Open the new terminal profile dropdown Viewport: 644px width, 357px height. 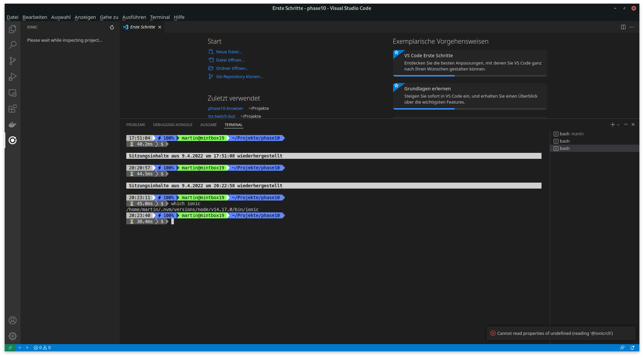[x=618, y=125]
